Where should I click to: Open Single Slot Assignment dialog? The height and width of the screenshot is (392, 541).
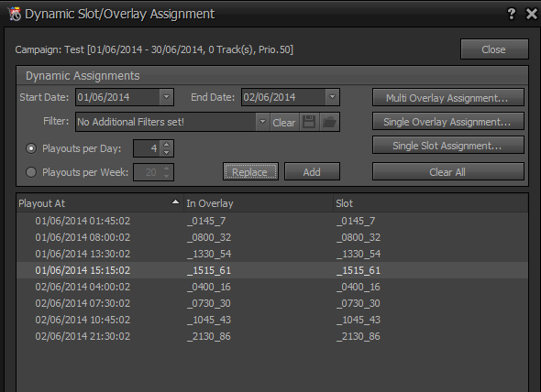(447, 145)
